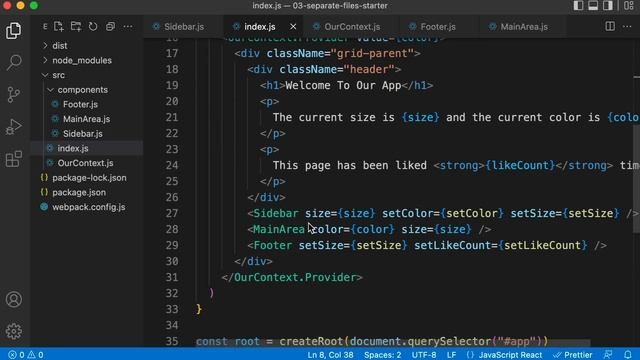Click the createRoot call on line 35
Viewport: 640px width, 360px height.
[x=311, y=341]
